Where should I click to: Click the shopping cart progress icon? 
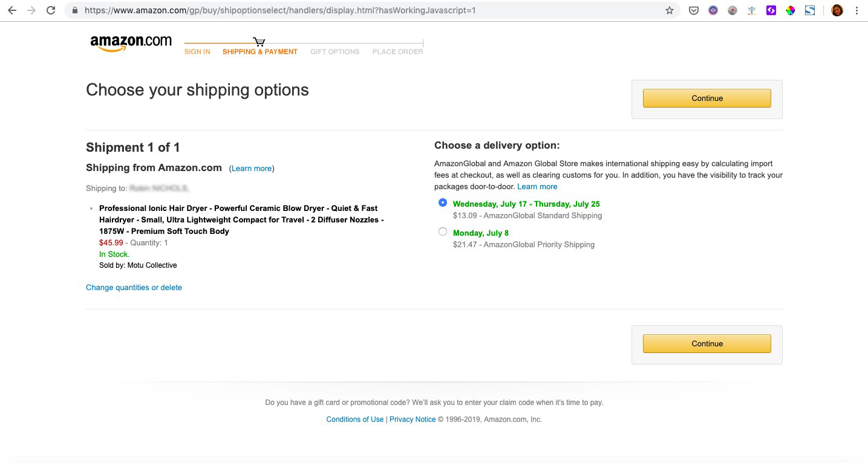pyautogui.click(x=259, y=42)
